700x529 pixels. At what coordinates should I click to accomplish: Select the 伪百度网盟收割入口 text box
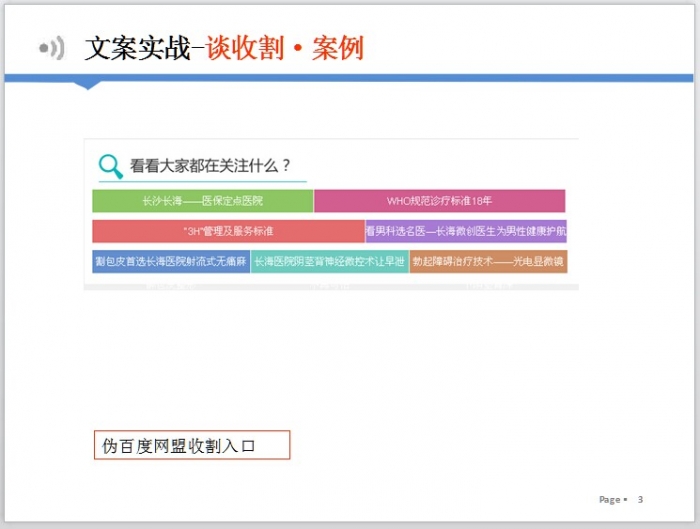190,445
